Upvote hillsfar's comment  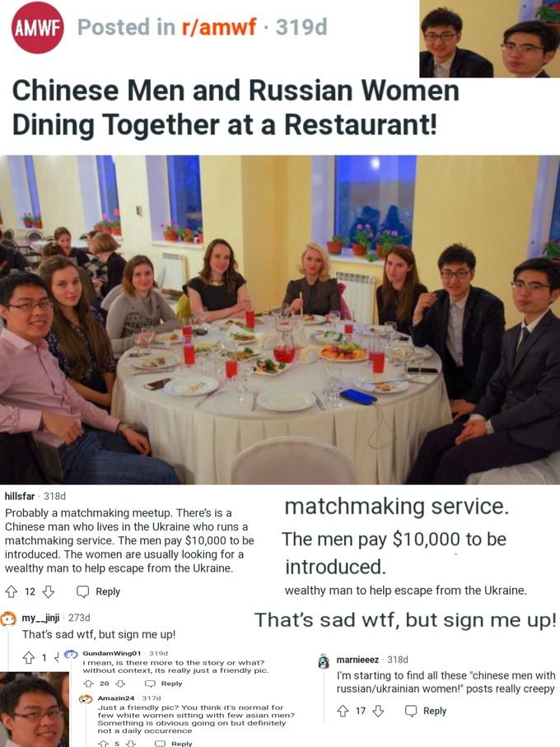11,591
